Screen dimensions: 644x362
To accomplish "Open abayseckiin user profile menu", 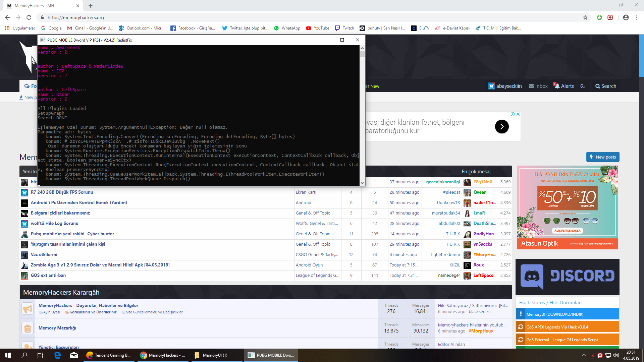I will (505, 86).
